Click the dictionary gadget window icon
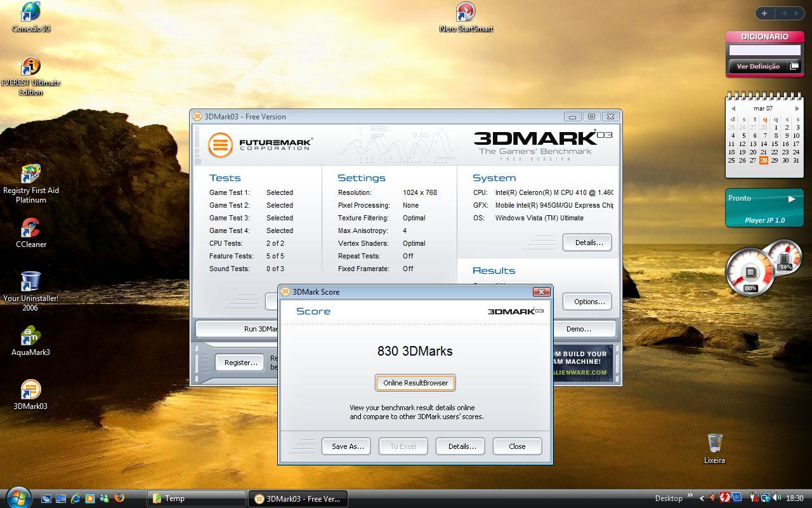 [x=794, y=66]
